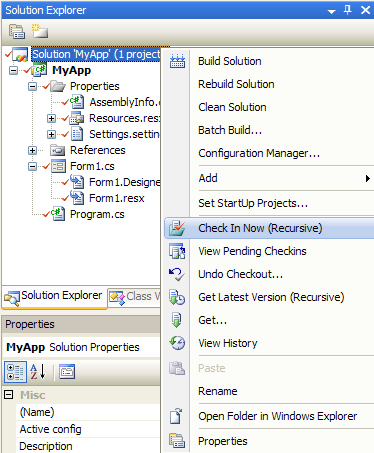Image resolution: width=374 pixels, height=453 pixels.
Task: Select the Active config property row
Action: tap(88, 429)
